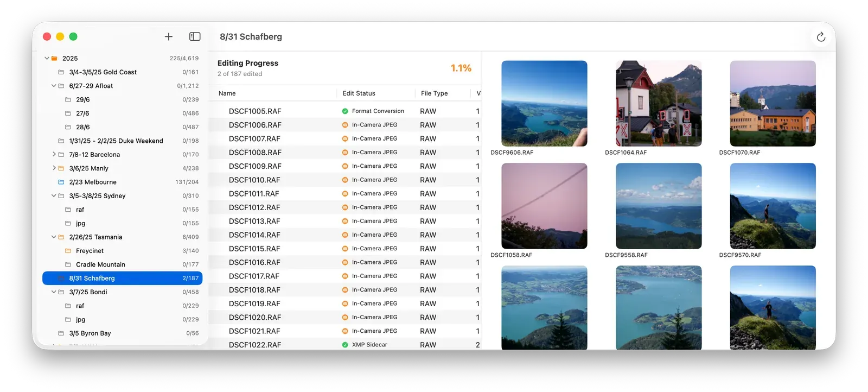
Task: Select the DSCF1018.RAF file row
Action: tap(345, 290)
